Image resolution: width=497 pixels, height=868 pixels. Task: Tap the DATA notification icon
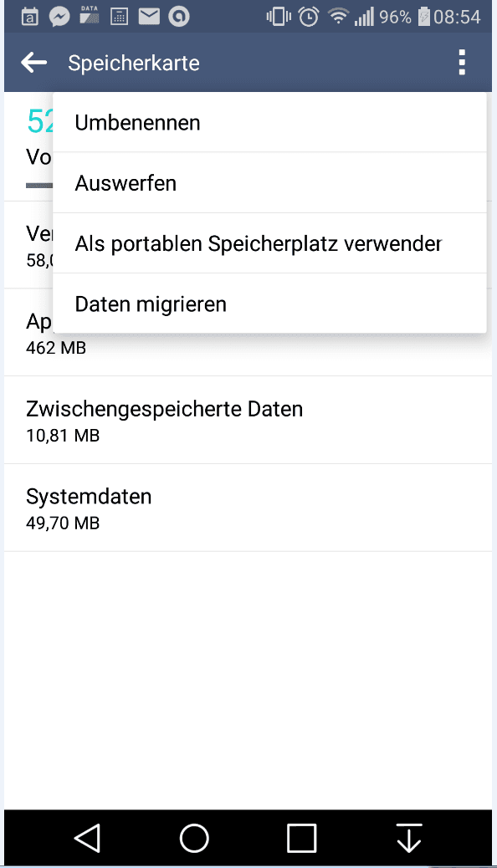click(x=90, y=16)
